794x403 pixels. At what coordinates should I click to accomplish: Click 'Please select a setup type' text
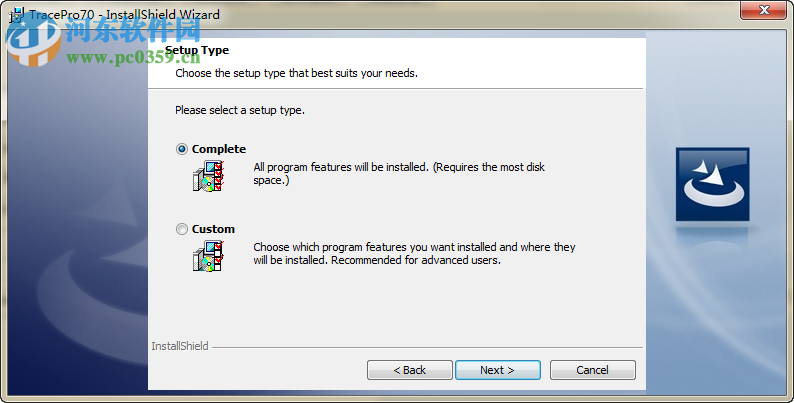pos(239,110)
